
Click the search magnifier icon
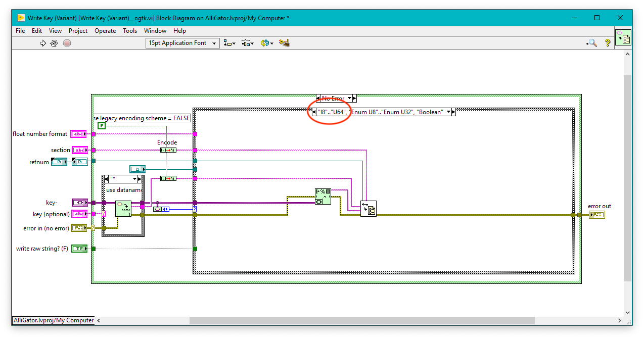[591, 43]
